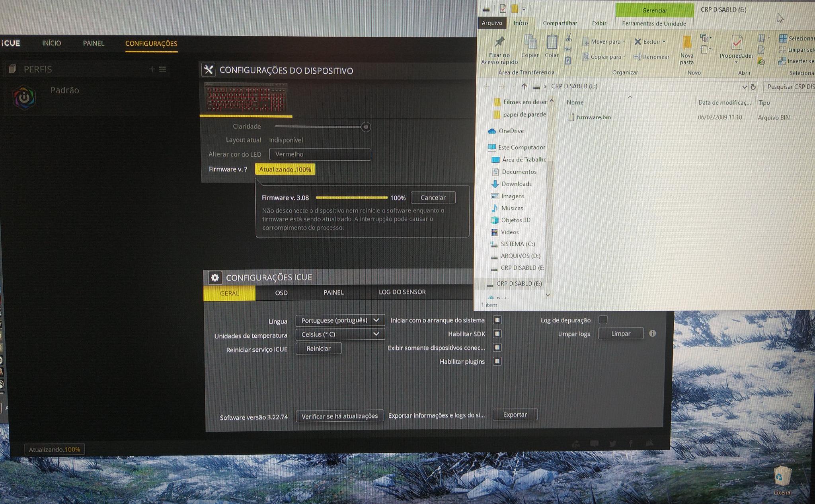Click Selecionar tudo icon in ribbon
Image resolution: width=815 pixels, height=504 pixels.
point(783,38)
